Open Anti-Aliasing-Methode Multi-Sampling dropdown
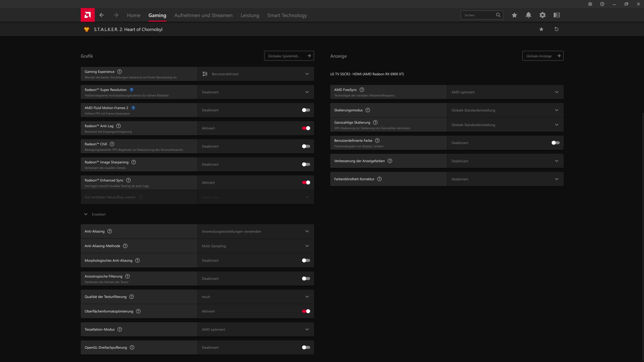 tap(255, 246)
